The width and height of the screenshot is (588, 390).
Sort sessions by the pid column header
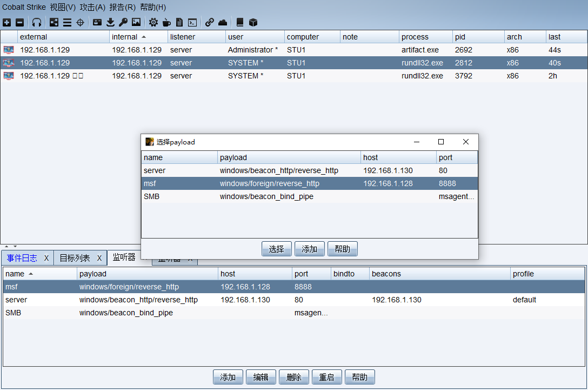tap(478, 37)
